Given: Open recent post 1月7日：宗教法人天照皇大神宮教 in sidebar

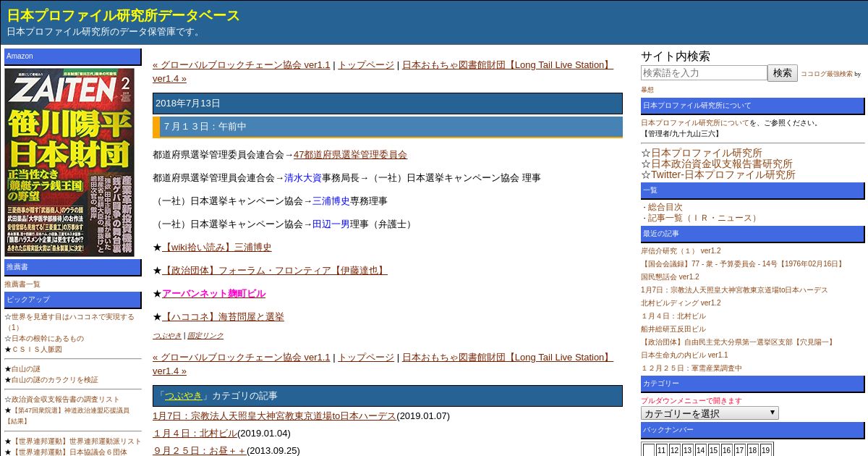Looking at the screenshot, I should pyautogui.click(x=734, y=290).
